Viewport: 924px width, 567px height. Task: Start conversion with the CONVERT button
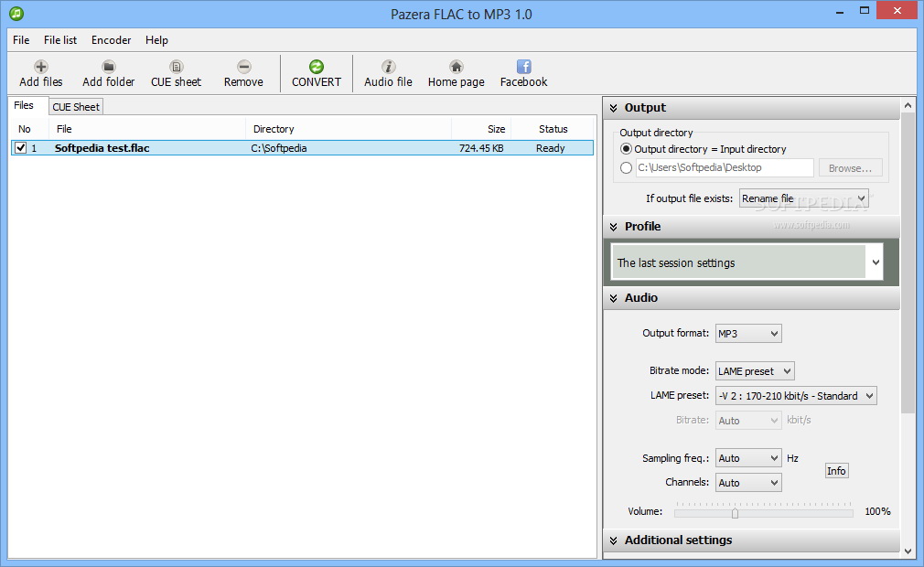coord(317,73)
